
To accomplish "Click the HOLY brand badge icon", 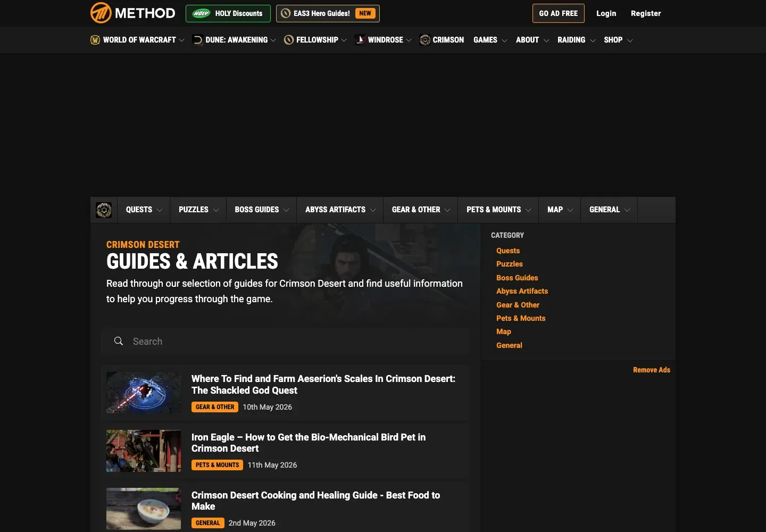I will pyautogui.click(x=201, y=13).
